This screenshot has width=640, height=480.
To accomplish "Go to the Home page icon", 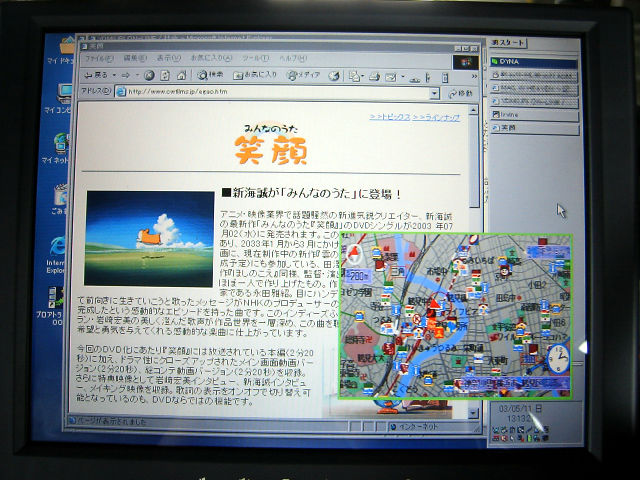I will pyautogui.click(x=178, y=75).
